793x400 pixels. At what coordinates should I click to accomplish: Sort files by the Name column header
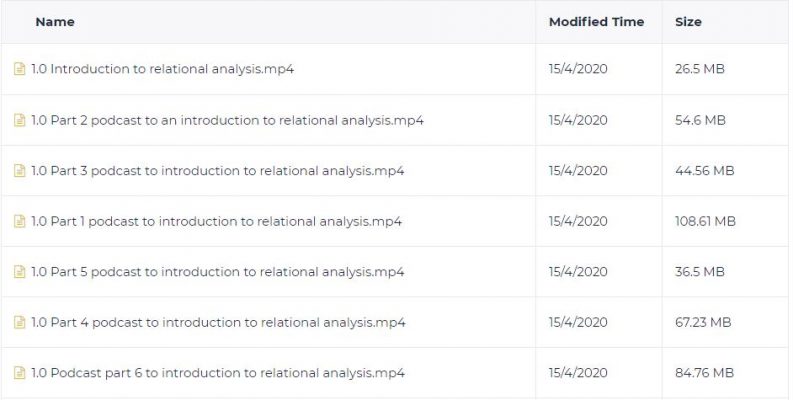coord(55,22)
